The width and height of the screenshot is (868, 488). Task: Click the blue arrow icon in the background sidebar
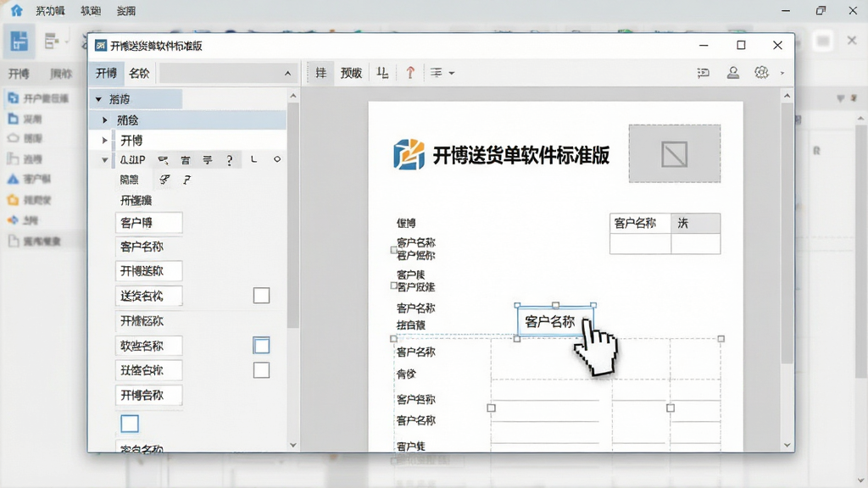[x=13, y=220]
